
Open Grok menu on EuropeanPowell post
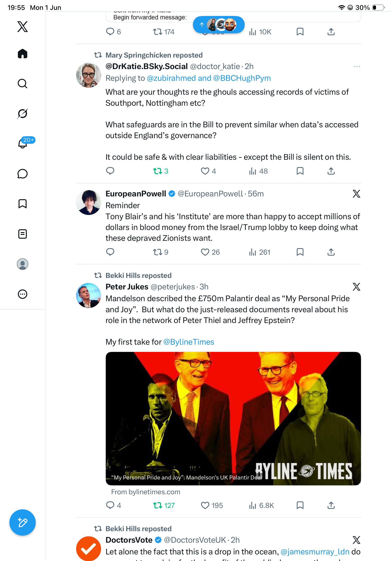point(357,194)
